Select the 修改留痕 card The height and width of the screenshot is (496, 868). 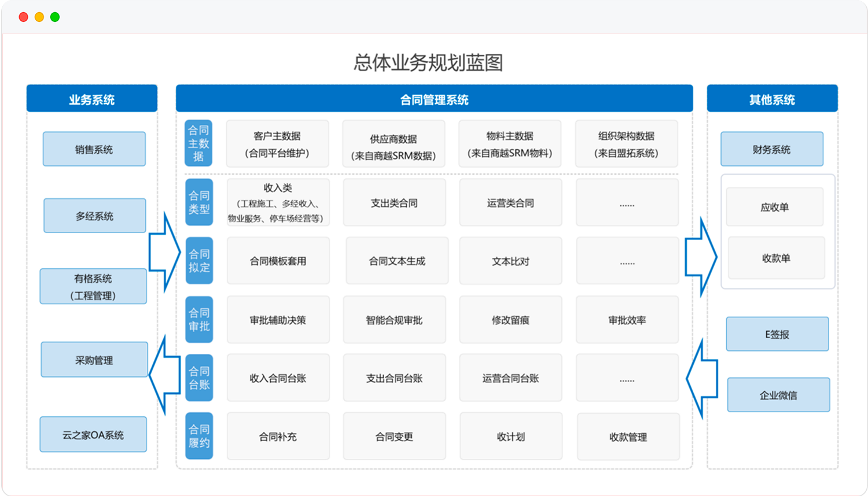[x=510, y=320]
